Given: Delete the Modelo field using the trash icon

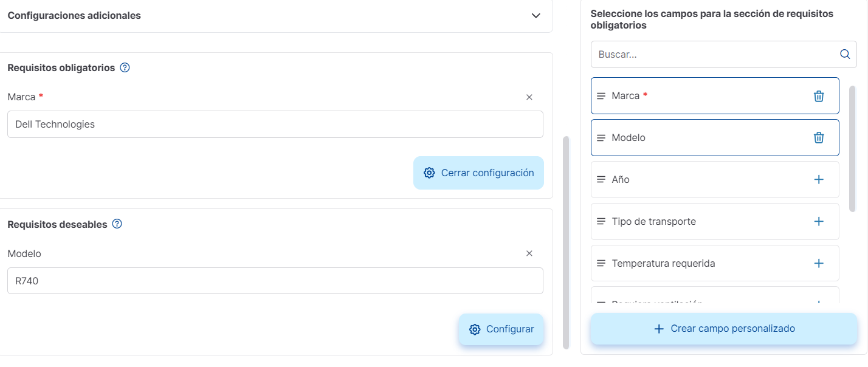Looking at the screenshot, I should tap(819, 137).
